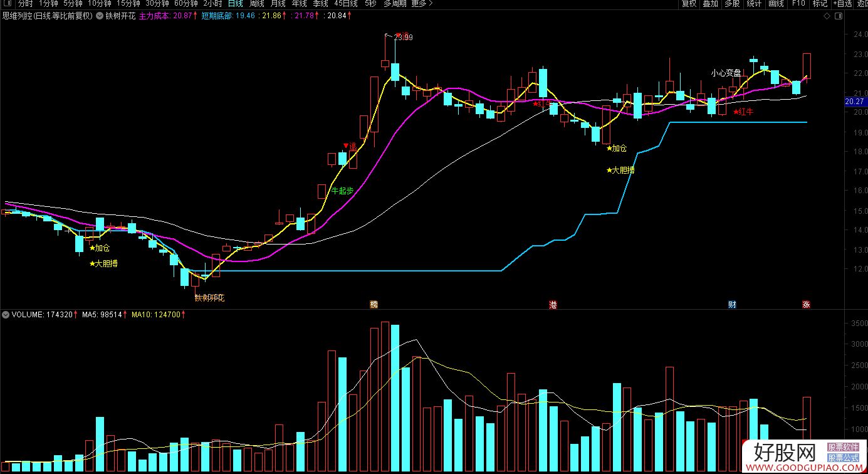
Task: Select the 日线 daily chart tab
Action: 235,4
